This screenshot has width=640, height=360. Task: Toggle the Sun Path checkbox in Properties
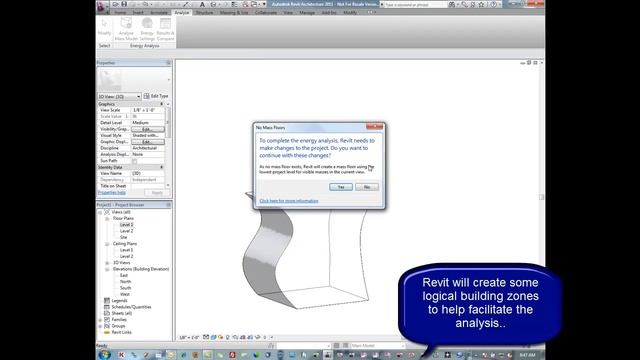tap(134, 161)
